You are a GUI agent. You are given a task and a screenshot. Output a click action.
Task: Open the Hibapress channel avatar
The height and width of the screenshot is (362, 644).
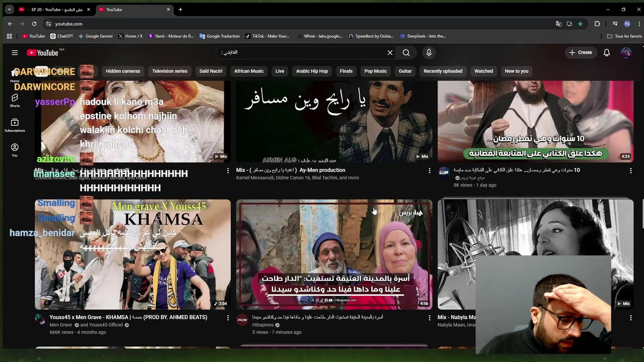coord(242,319)
